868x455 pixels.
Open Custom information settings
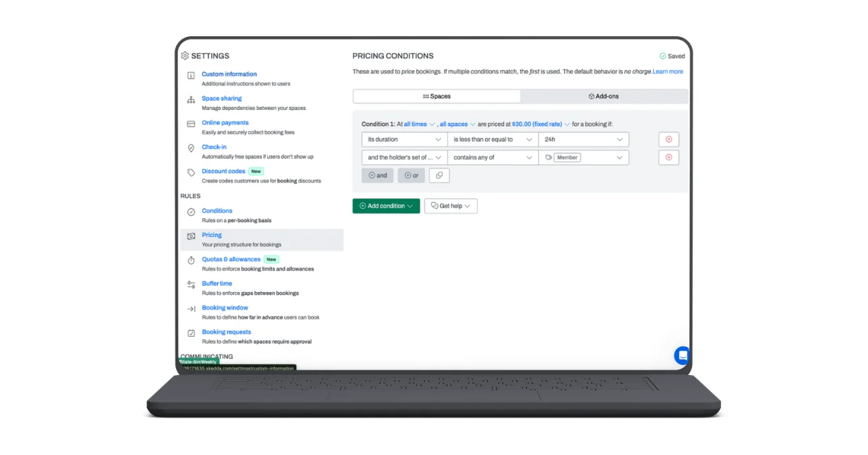pyautogui.click(x=229, y=74)
